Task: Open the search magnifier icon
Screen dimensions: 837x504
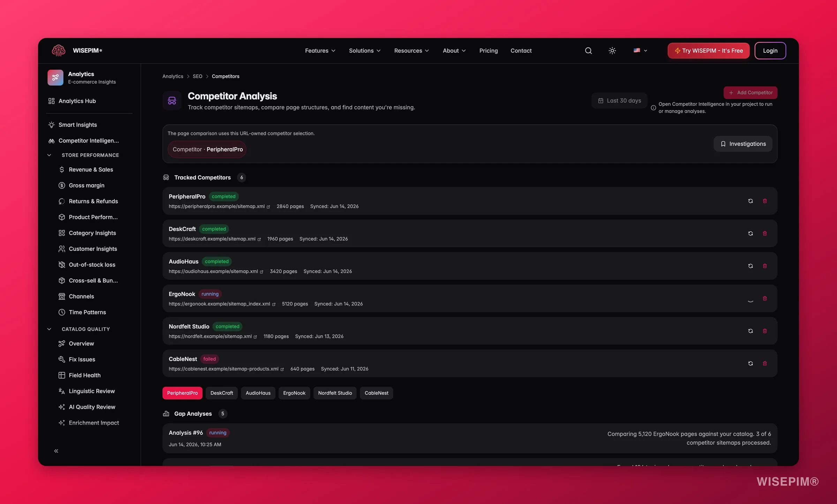Action: (x=588, y=51)
